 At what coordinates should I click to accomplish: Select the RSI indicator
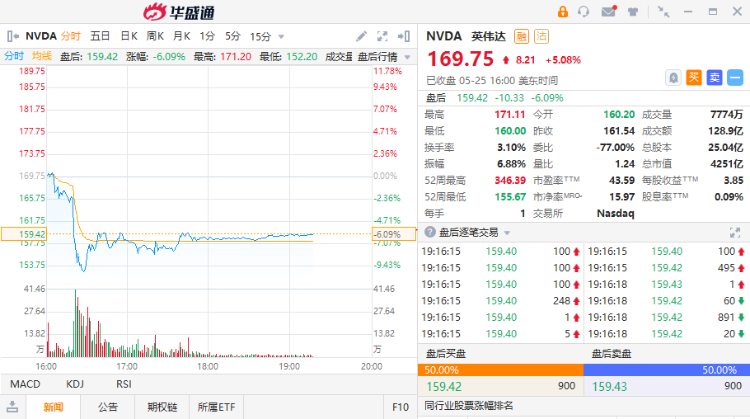[123, 384]
